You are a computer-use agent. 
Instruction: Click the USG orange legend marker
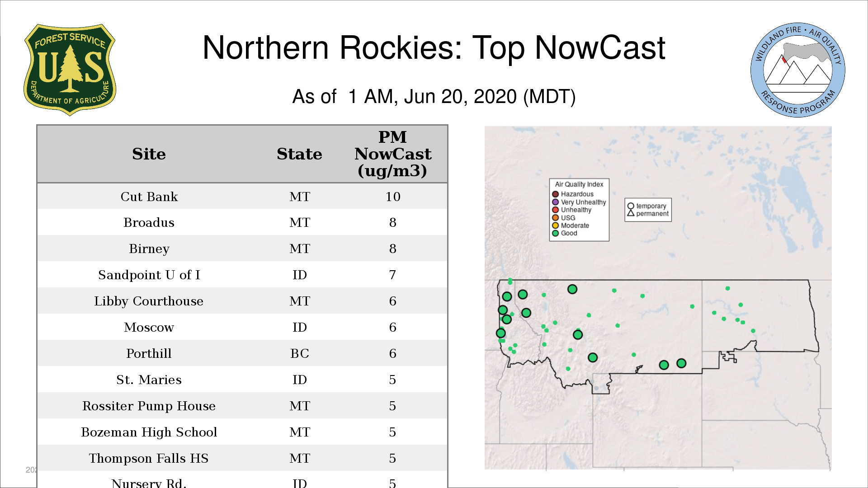[x=555, y=217]
